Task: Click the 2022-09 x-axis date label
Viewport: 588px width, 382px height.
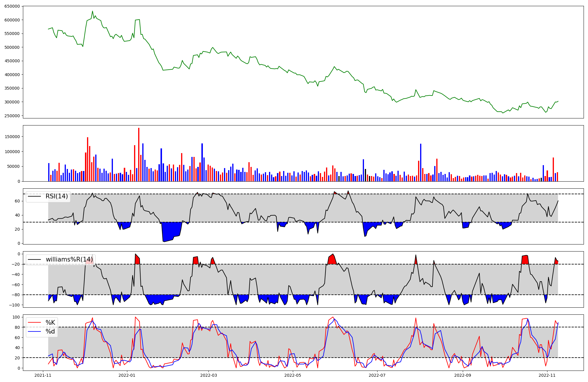Action: [x=463, y=375]
